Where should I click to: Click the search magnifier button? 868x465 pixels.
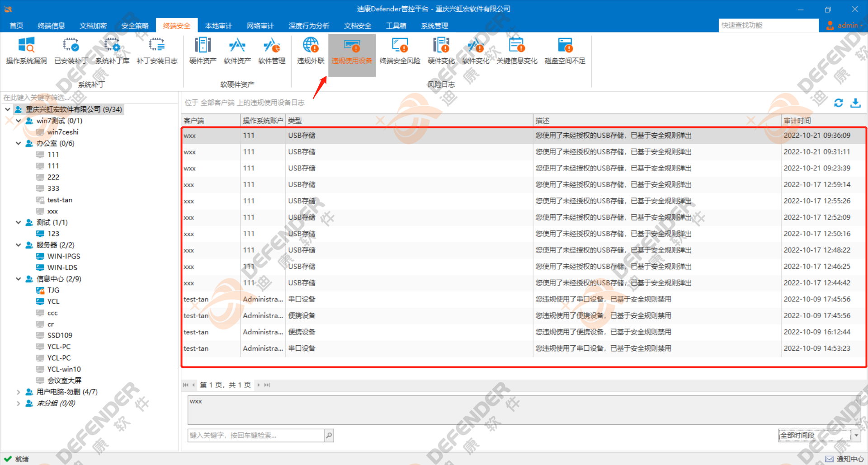click(329, 436)
